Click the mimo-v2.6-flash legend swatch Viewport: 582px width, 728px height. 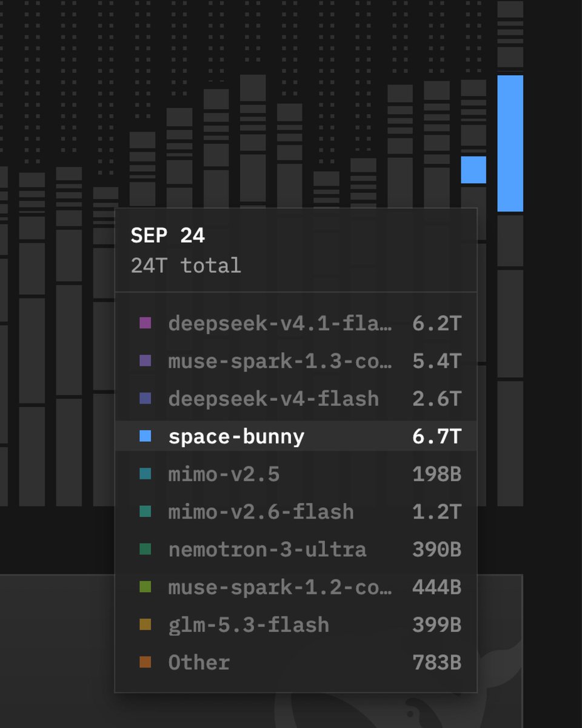click(145, 511)
